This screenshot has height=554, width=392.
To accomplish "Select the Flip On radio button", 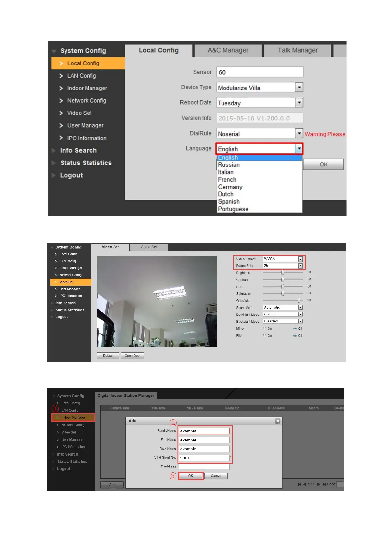I will pyautogui.click(x=265, y=336).
